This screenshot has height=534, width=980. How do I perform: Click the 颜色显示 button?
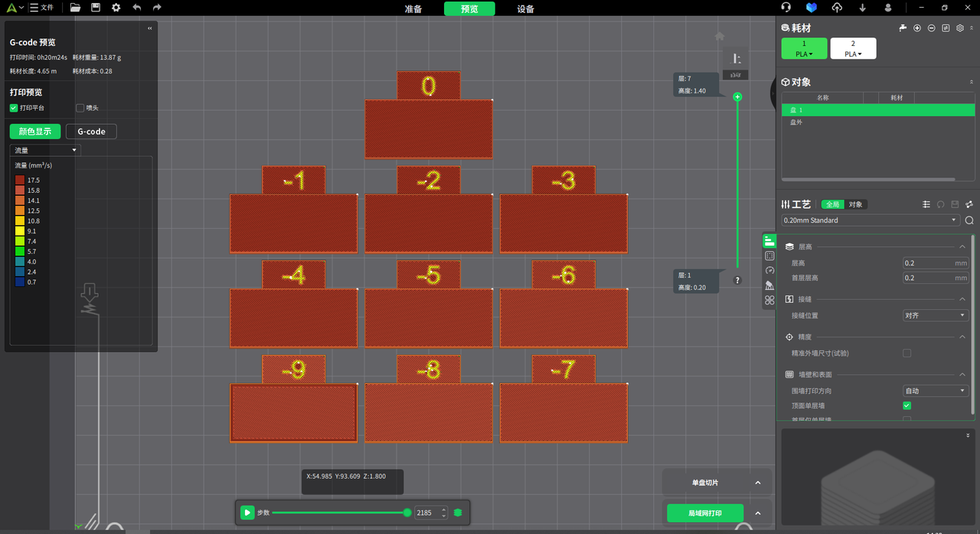pyautogui.click(x=35, y=132)
